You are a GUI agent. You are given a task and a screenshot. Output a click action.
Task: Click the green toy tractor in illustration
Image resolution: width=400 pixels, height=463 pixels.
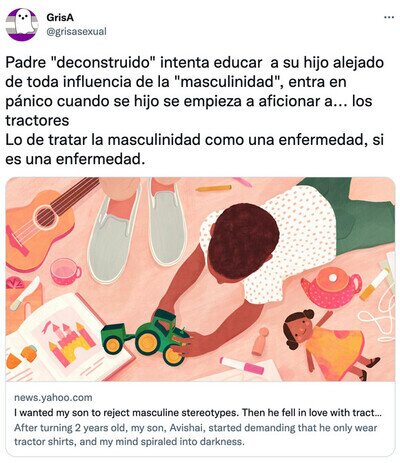(145, 337)
